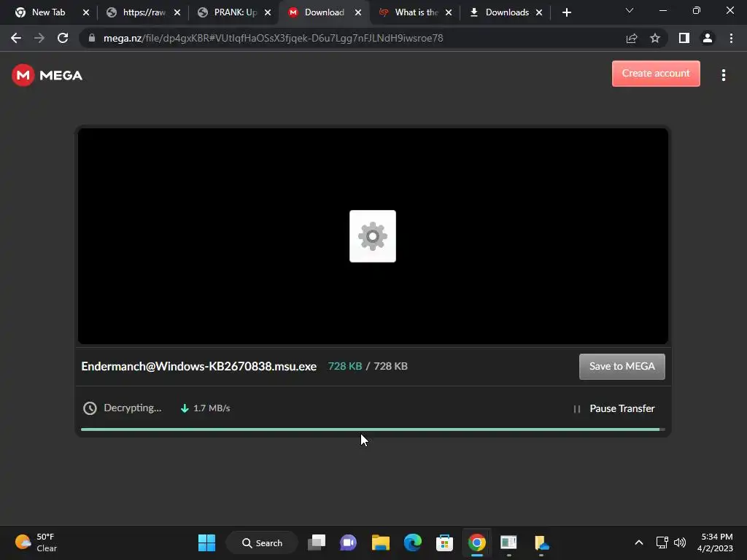Open the Chrome profile menu
Image resolution: width=747 pixels, height=560 pixels.
point(708,38)
